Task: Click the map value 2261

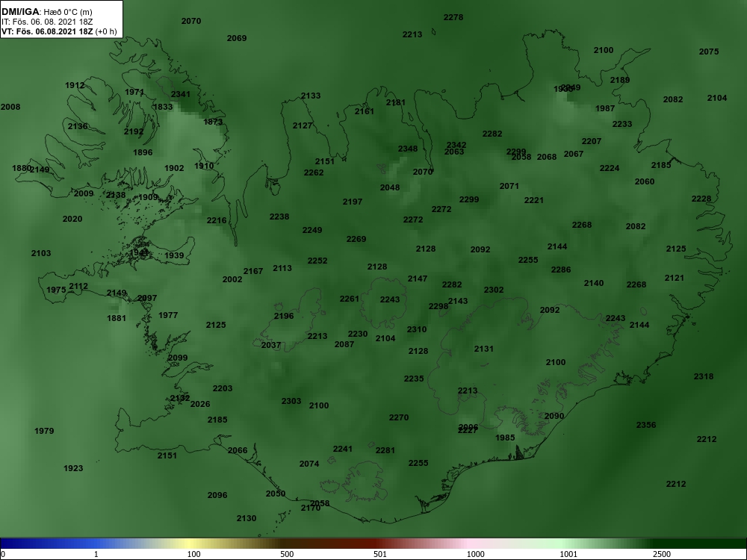Action: point(349,299)
